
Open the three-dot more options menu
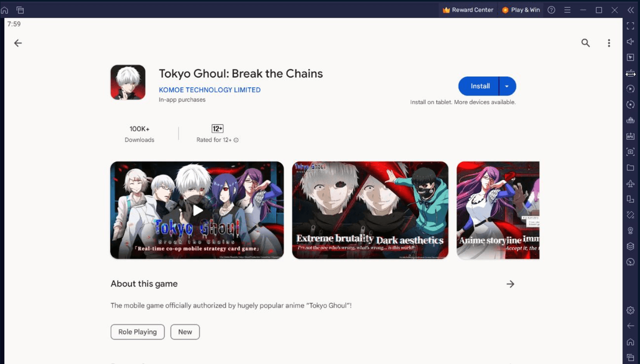[x=609, y=43]
